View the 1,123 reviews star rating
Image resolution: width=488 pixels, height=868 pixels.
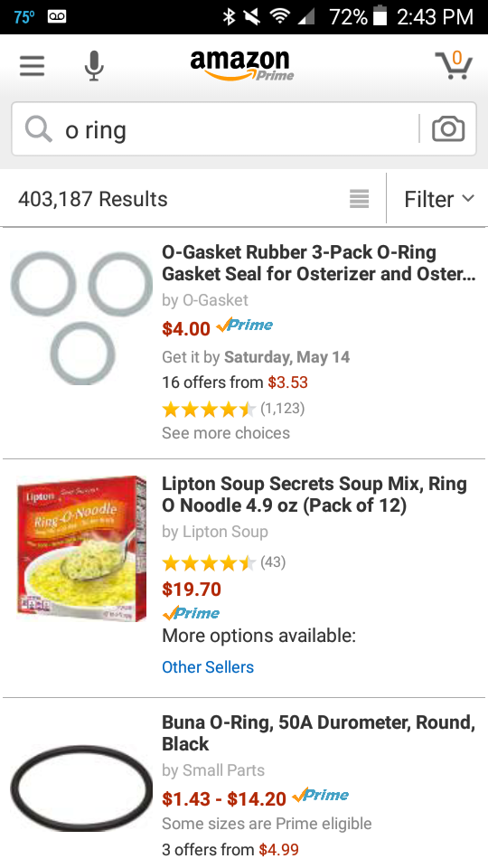233,409
